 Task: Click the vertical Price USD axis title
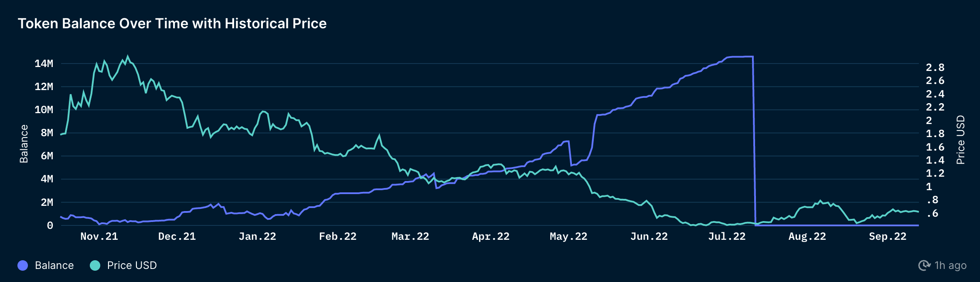click(x=960, y=140)
